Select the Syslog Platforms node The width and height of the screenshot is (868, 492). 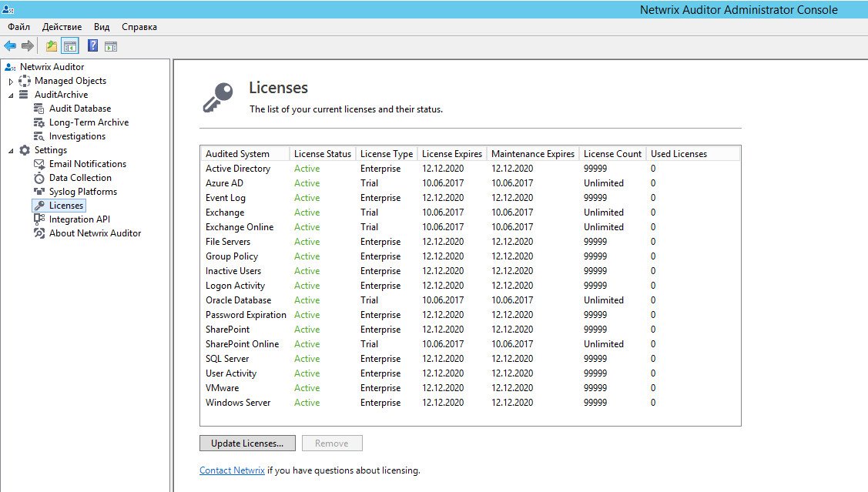(83, 192)
